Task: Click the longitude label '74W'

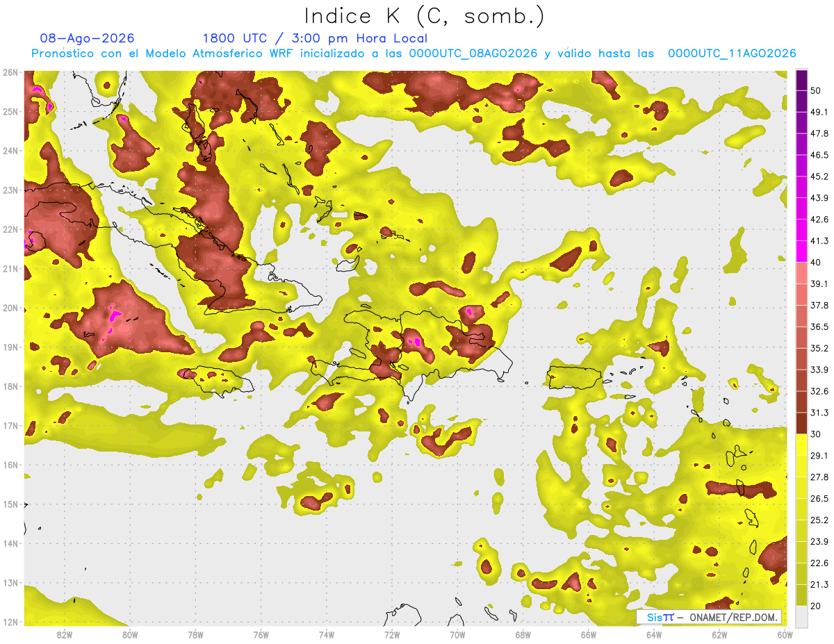Action: pos(326,634)
